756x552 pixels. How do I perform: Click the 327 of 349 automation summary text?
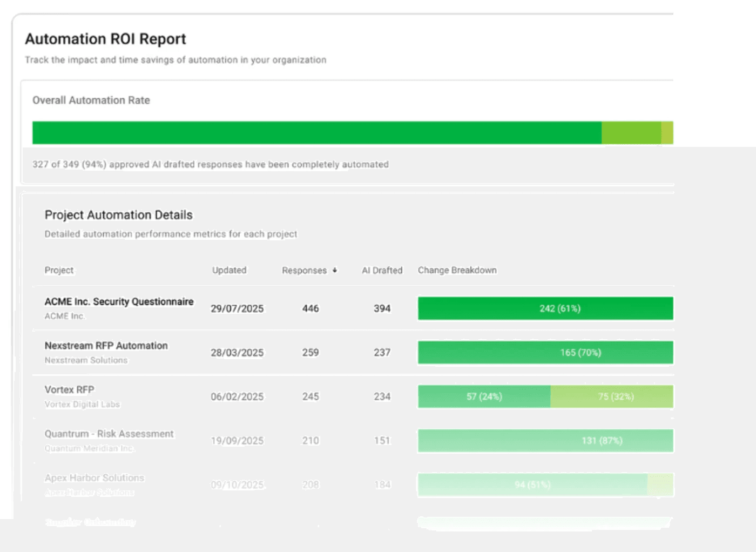coord(211,164)
